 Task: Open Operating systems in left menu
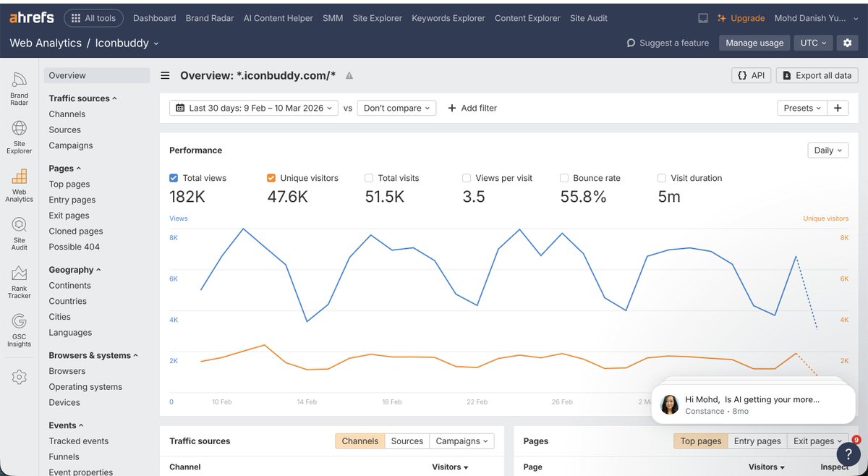point(85,387)
